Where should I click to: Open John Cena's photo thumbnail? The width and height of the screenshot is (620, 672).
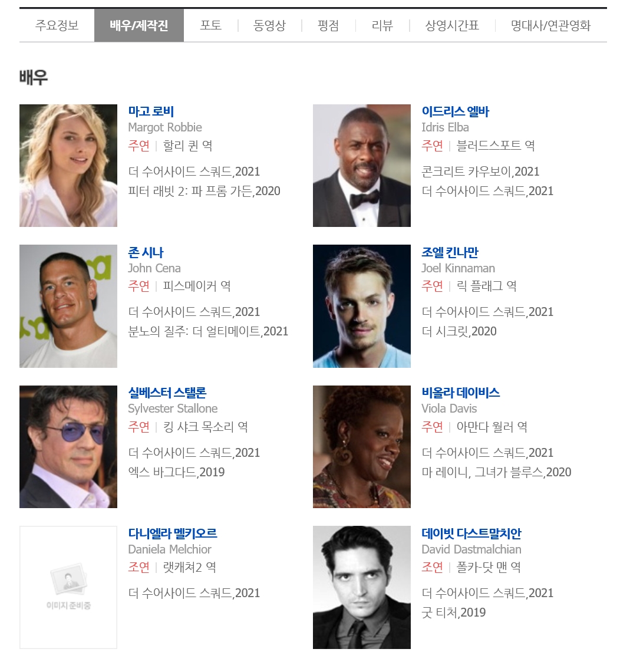68,306
